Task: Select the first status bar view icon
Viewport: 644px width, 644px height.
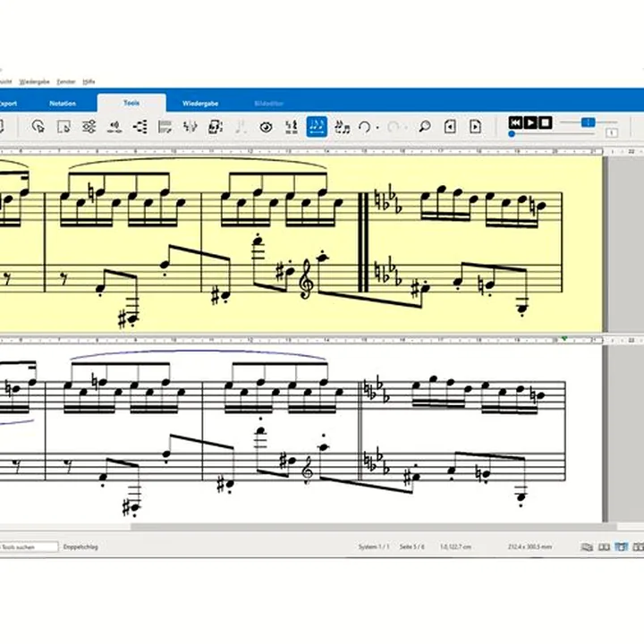Action: (x=587, y=547)
